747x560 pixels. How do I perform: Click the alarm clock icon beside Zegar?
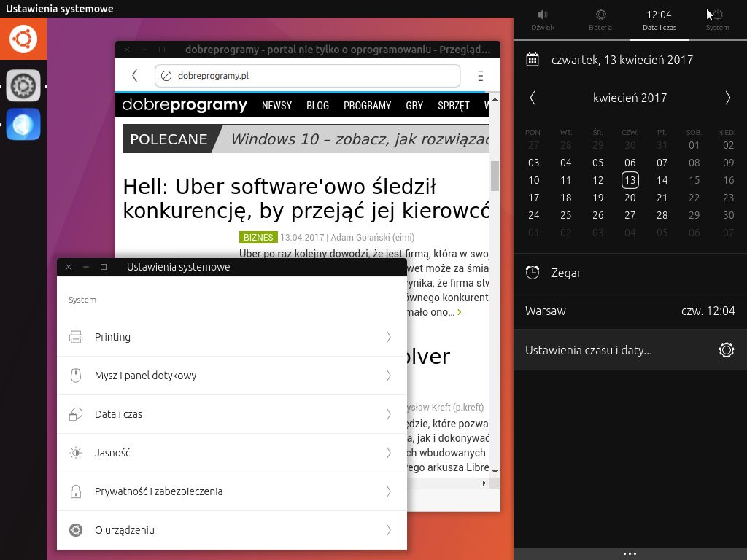[x=532, y=273]
